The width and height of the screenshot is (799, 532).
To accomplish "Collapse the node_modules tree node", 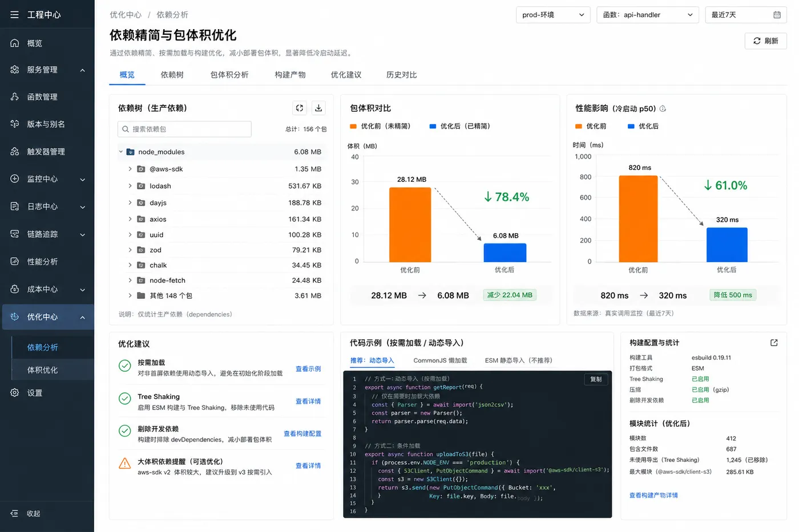I will coord(121,152).
